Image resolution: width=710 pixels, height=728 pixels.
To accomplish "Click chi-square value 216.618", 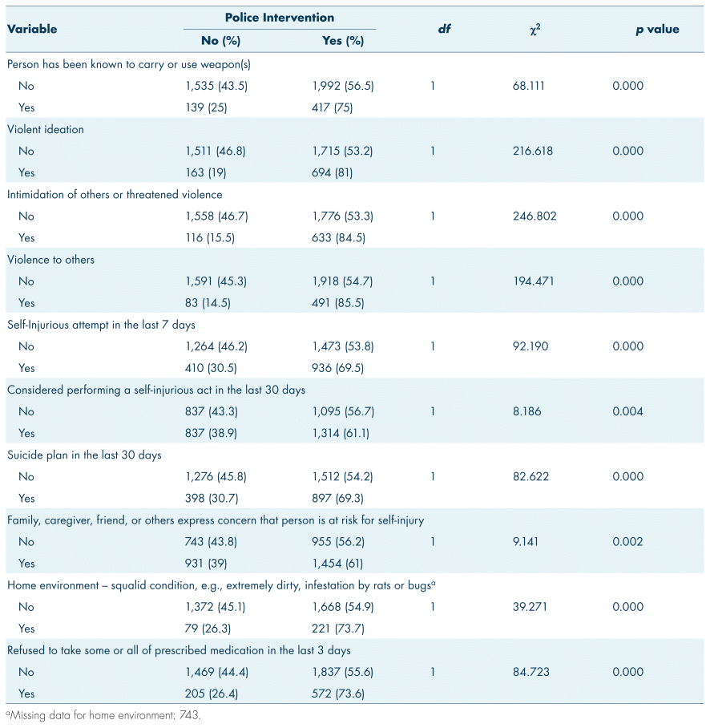I will click(x=533, y=151).
